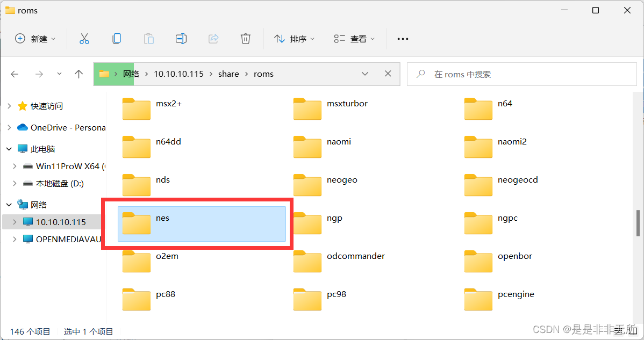Open the see more (...) menu
644x340 pixels.
coord(403,38)
